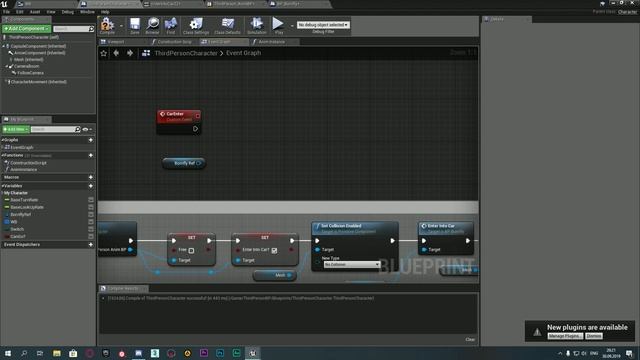
Task: Select FollowCamera in the components tree
Action: [30, 73]
